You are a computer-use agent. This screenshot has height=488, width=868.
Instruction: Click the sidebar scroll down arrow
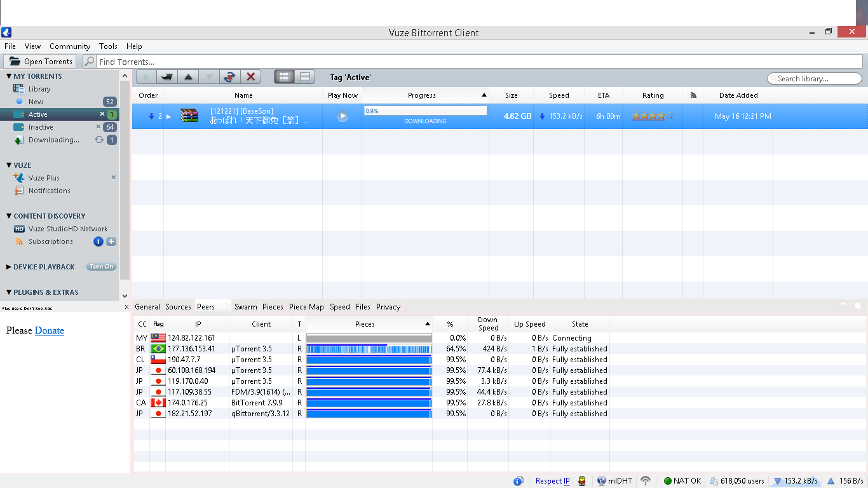[125, 295]
